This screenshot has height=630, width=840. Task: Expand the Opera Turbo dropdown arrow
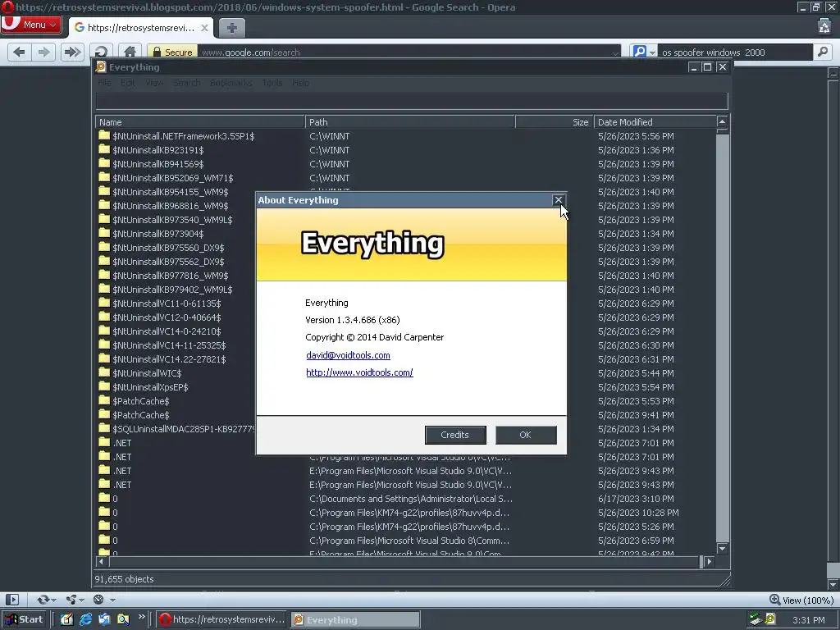(112, 600)
